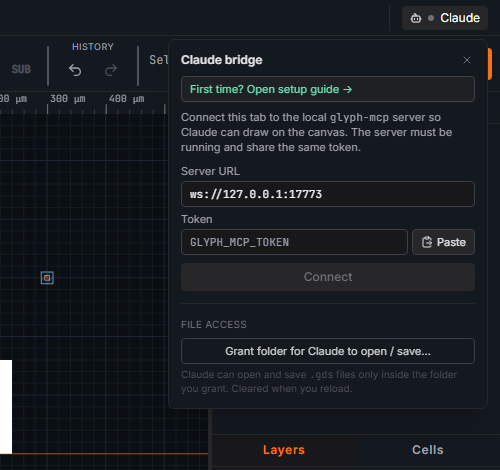Image resolution: width=500 pixels, height=470 pixels.
Task: Click the SUB boolean tool button
Action: click(x=21, y=69)
